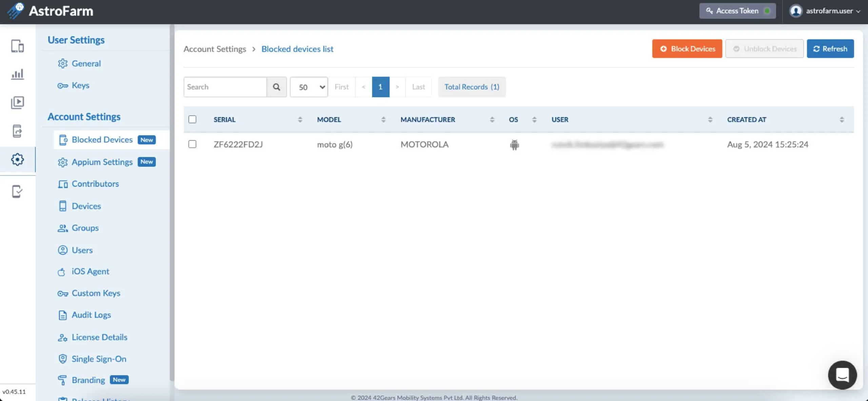Viewport: 868px width, 401px height.
Task: Open Appium Settings menu item
Action: [x=107, y=162]
